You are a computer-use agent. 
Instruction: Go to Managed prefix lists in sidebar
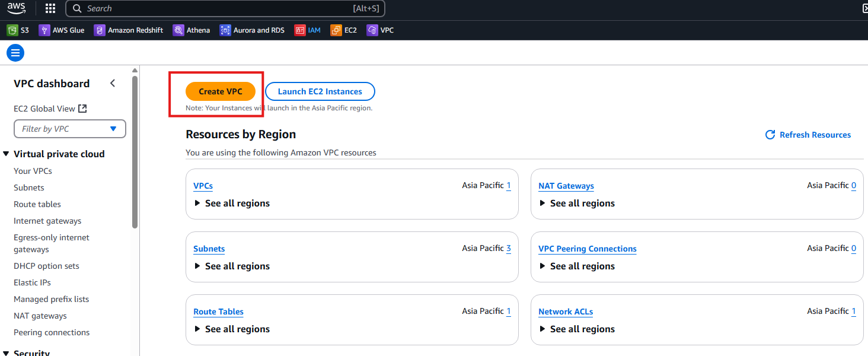[52, 299]
